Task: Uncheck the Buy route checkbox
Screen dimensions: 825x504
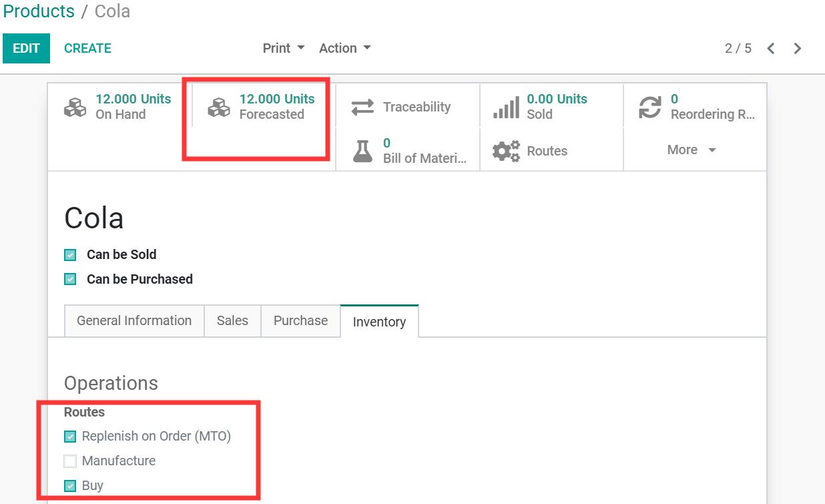Action: pyautogui.click(x=70, y=486)
